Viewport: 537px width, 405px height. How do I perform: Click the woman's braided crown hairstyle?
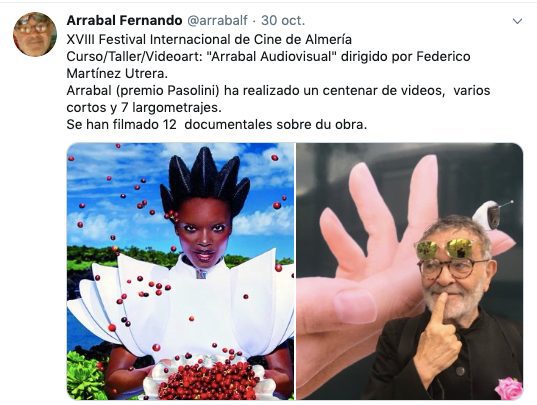[x=205, y=181]
